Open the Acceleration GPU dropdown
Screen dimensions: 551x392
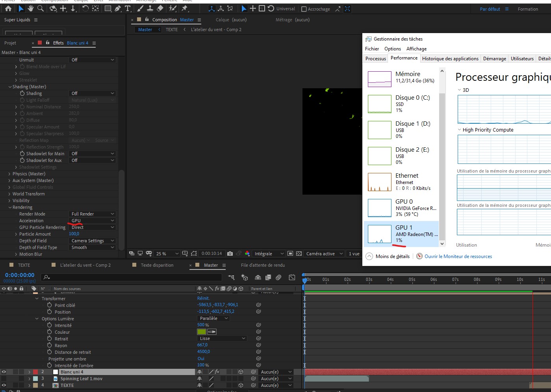point(93,221)
